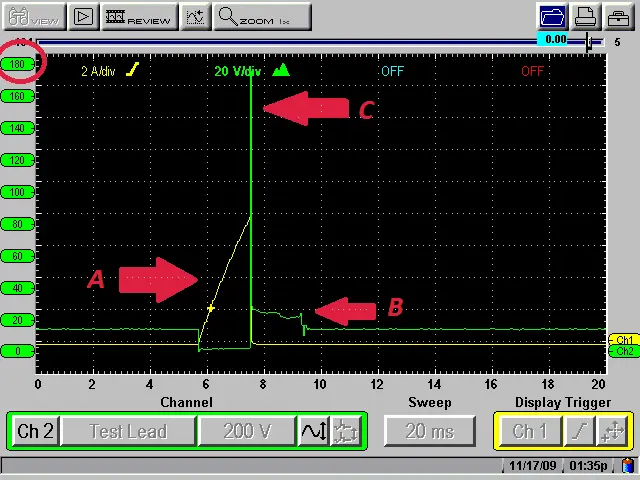Change the 20 ms sweep setting

tap(429, 431)
